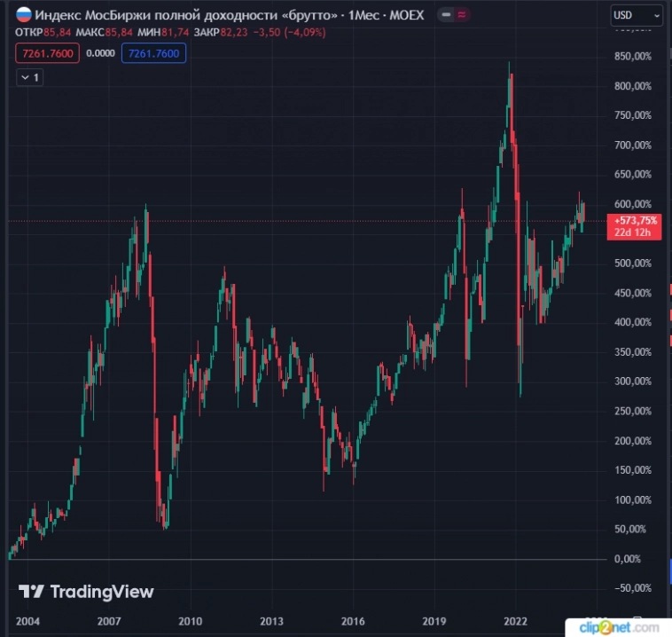
Task: Click the ОТКР 85,84 open value
Action: (x=43, y=32)
